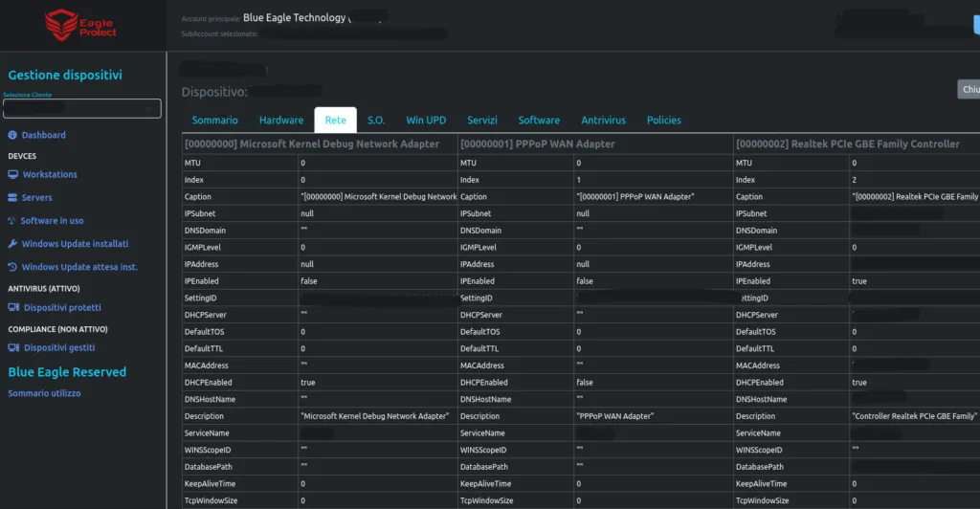
Task: Go to Workstations
Action: [x=50, y=174]
